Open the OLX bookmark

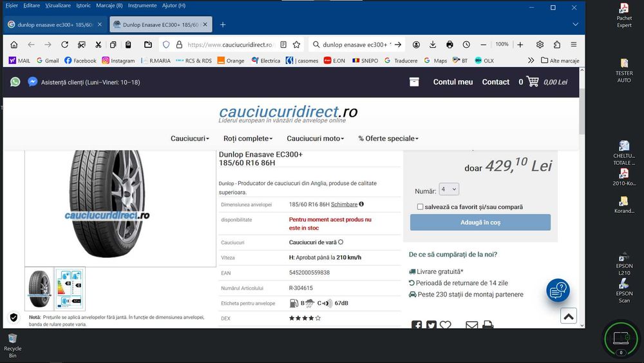pos(484,61)
